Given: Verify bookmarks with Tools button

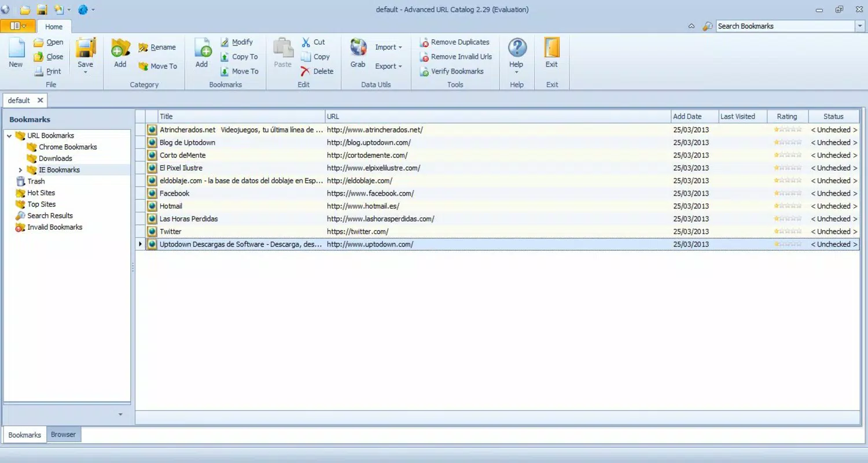Looking at the screenshot, I should tap(452, 71).
